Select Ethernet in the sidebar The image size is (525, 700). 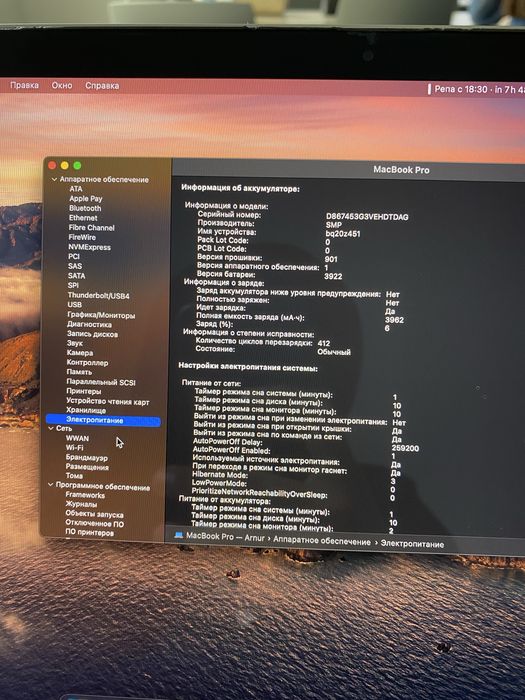pyautogui.click(x=83, y=218)
